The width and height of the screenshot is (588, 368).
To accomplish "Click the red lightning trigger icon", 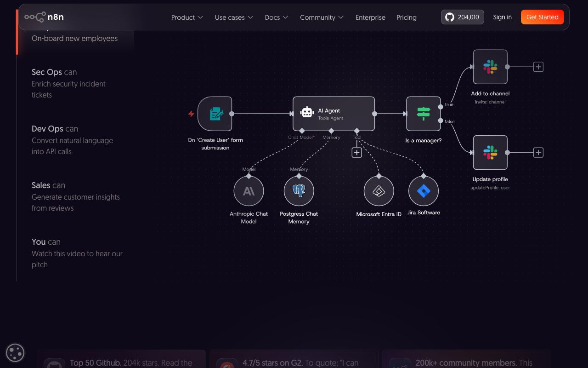I will [x=191, y=114].
